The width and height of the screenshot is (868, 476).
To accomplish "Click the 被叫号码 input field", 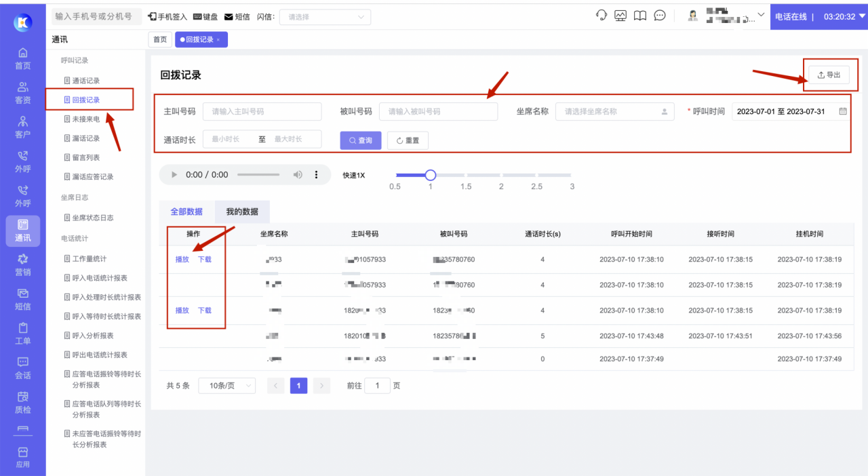I will (x=438, y=111).
